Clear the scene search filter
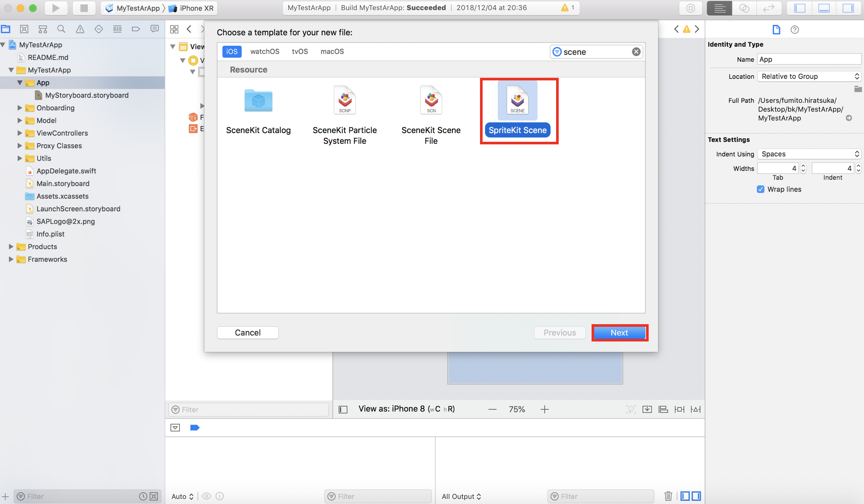This screenshot has height=504, width=864. point(636,52)
